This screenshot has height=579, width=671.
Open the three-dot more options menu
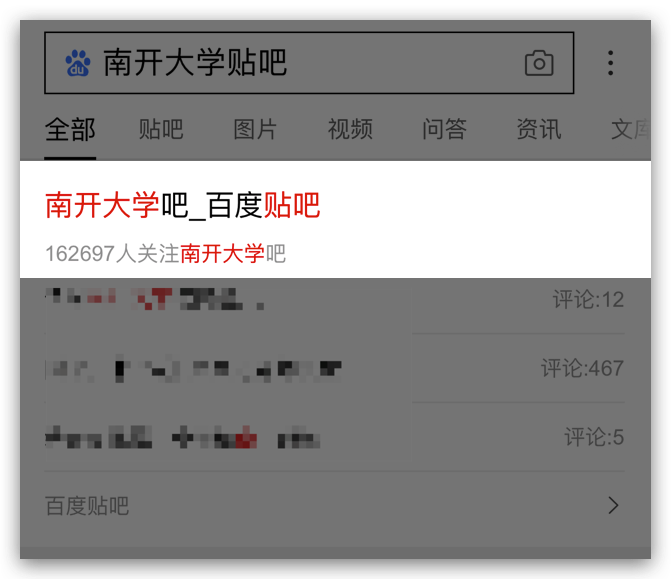611,63
